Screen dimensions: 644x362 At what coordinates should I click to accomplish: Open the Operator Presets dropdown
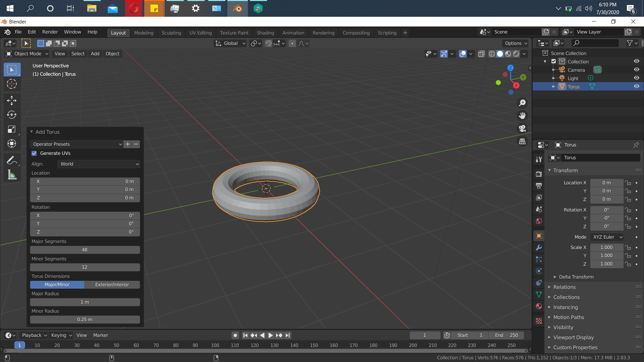pos(76,144)
